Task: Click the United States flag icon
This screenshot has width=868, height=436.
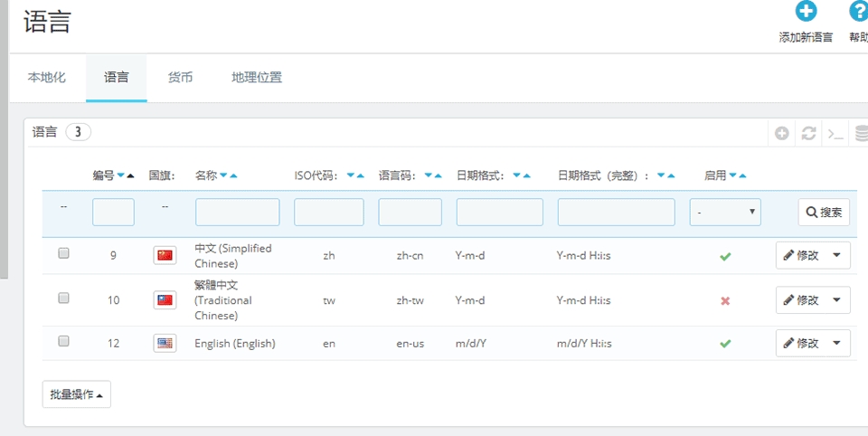Action: (165, 343)
